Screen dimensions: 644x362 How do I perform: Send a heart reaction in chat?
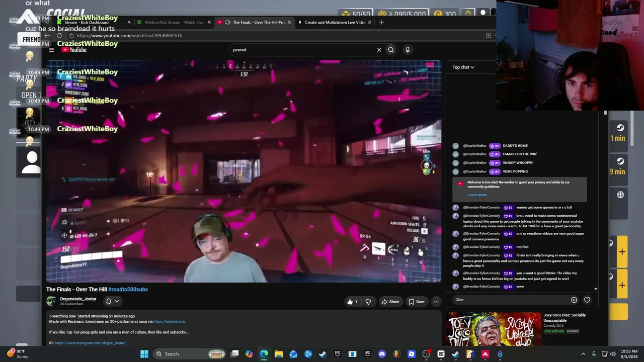point(587,300)
